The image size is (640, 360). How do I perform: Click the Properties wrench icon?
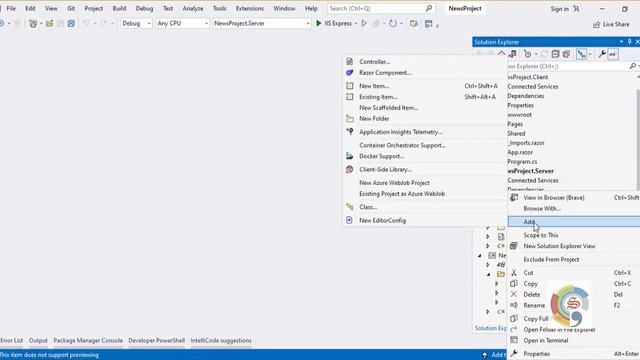(602, 54)
